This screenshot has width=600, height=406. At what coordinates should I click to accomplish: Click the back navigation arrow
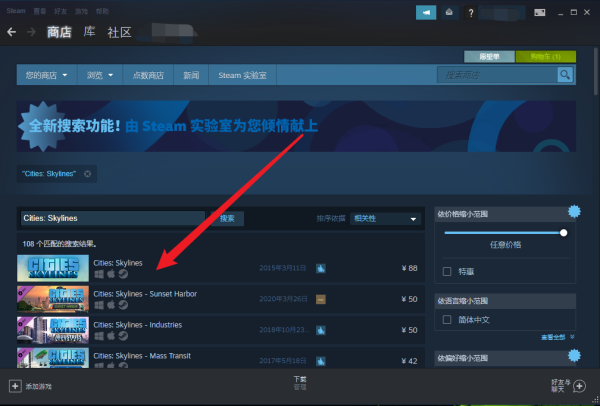pos(11,32)
